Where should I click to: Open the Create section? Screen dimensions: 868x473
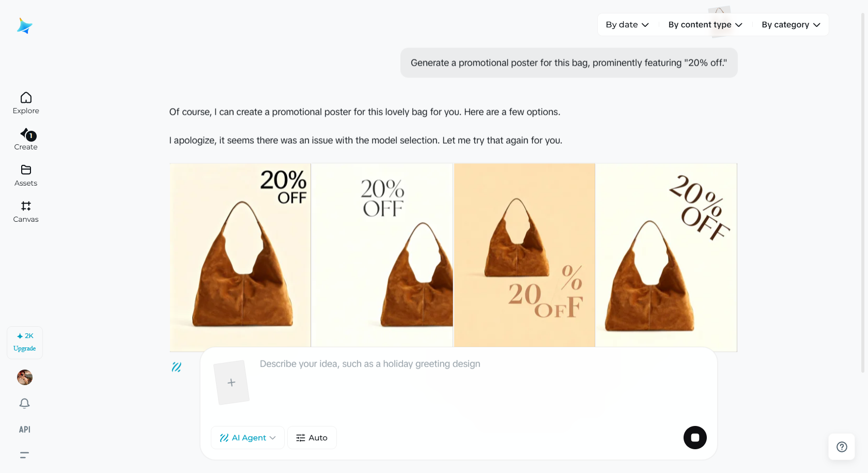pos(26,140)
